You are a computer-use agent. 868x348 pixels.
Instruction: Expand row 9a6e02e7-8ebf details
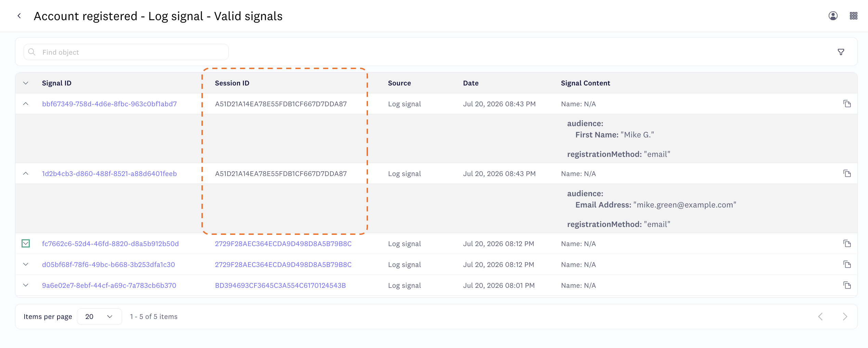click(x=26, y=285)
